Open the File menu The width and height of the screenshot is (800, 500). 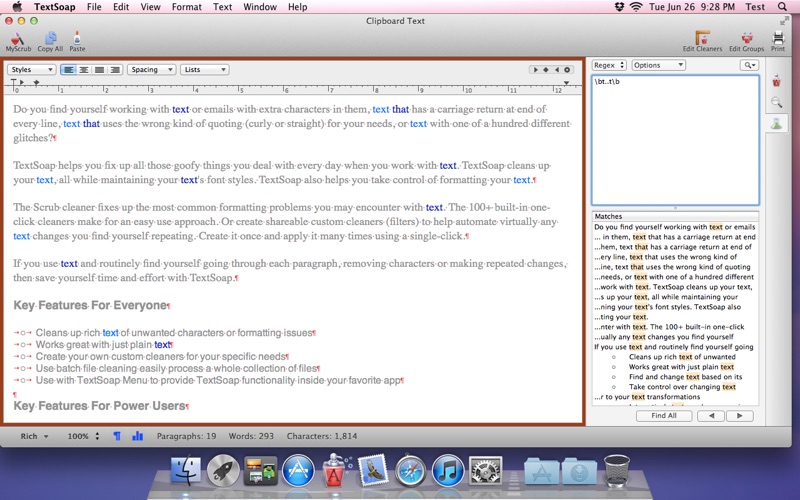94,7
